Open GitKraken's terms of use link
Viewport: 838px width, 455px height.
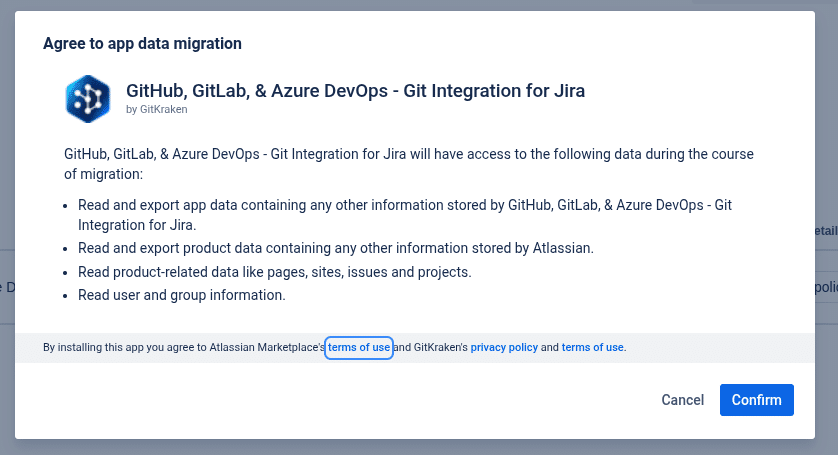[x=592, y=348]
